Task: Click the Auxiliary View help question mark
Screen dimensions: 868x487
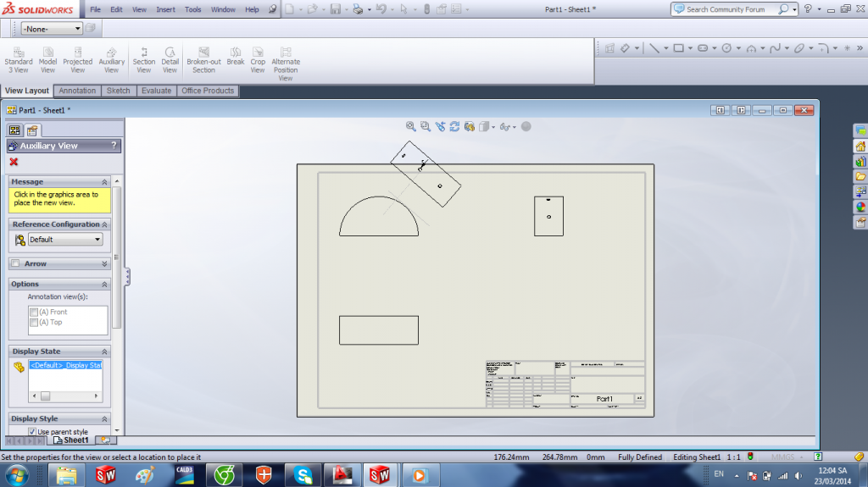Action: (x=114, y=146)
